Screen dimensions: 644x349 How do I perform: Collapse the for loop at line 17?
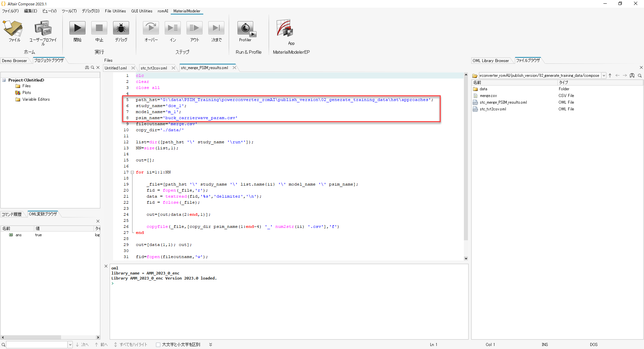coord(132,172)
